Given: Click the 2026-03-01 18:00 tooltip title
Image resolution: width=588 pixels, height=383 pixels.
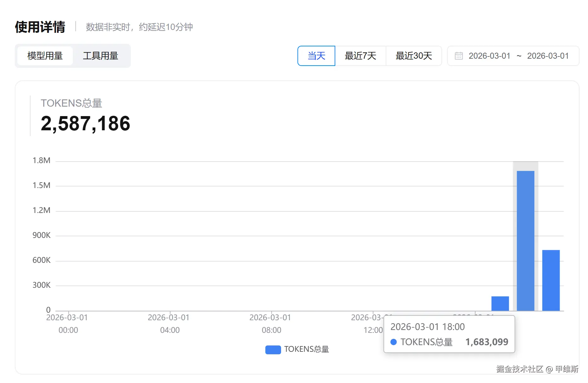Looking at the screenshot, I should tap(428, 327).
